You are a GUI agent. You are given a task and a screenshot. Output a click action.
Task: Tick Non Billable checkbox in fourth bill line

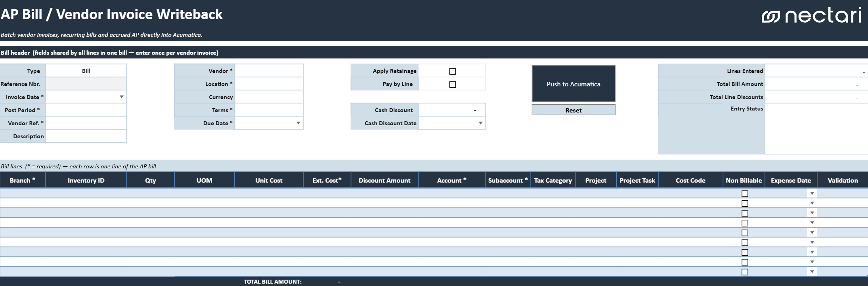tap(745, 223)
